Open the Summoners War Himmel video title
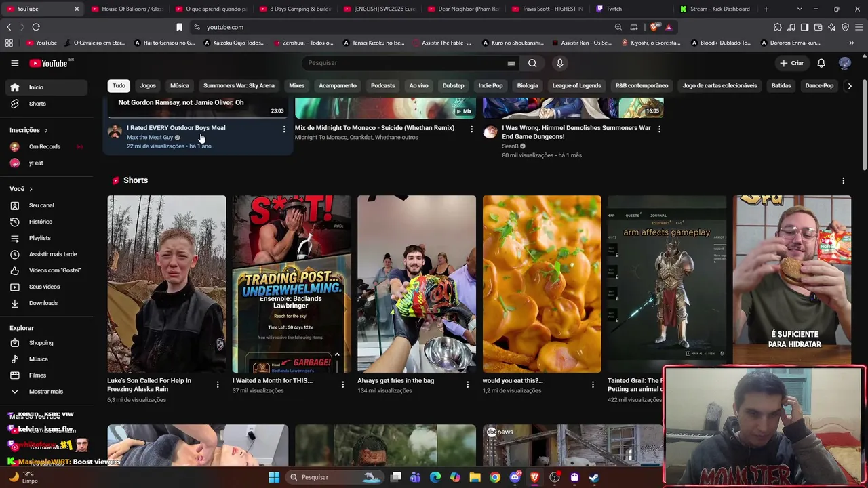Image resolution: width=868 pixels, height=488 pixels. 576,132
